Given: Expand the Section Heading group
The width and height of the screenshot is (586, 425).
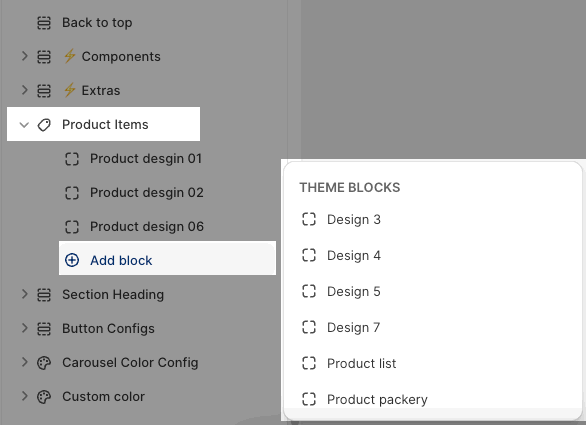Looking at the screenshot, I should (x=24, y=295).
